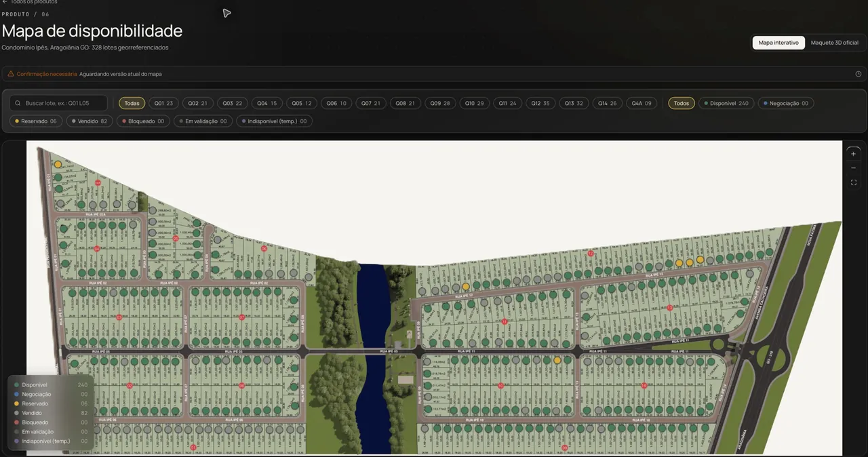Toggle the Q06 quadra filter chip

[336, 103]
